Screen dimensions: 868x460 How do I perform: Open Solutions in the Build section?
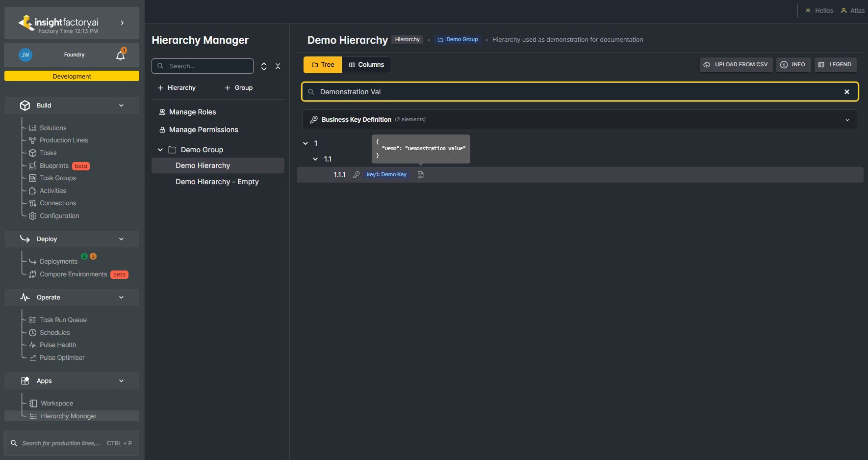[x=53, y=128]
